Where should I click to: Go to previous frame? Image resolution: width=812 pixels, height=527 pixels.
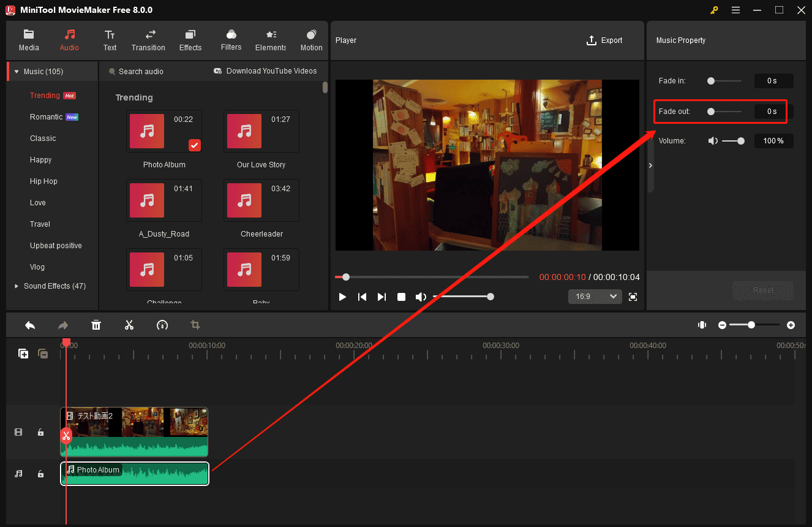362,297
